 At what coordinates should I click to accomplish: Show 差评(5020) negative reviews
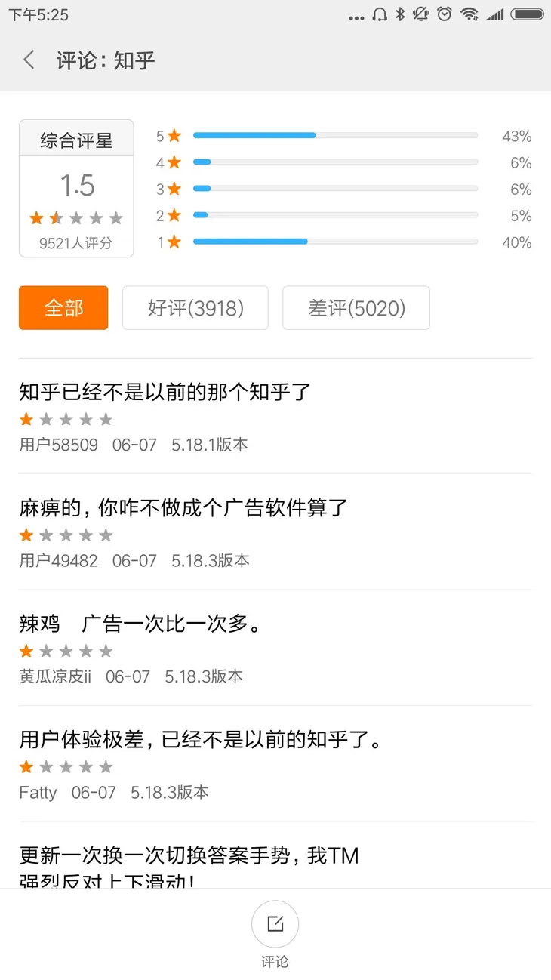point(356,308)
